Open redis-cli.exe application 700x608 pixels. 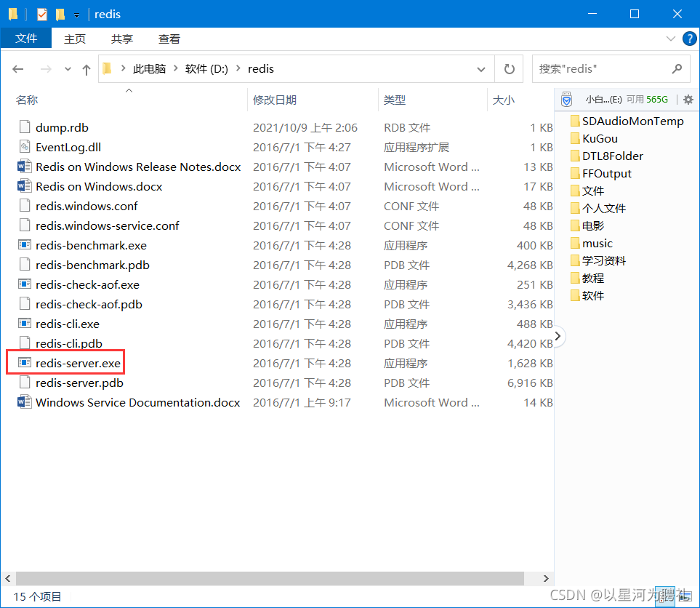pyautogui.click(x=67, y=323)
